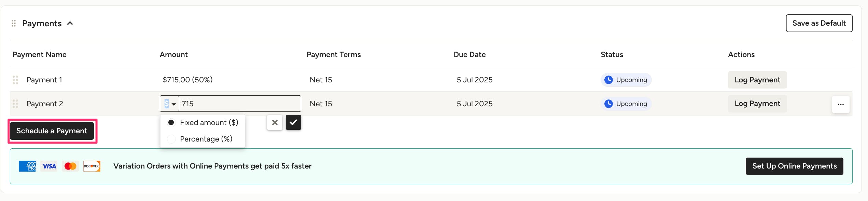Click the Upcoming status clock for Payment 2
This screenshot has width=868, height=201.
pos(608,104)
